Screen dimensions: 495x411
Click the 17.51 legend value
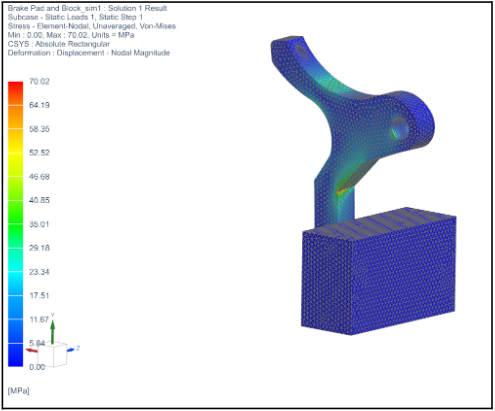(39, 295)
